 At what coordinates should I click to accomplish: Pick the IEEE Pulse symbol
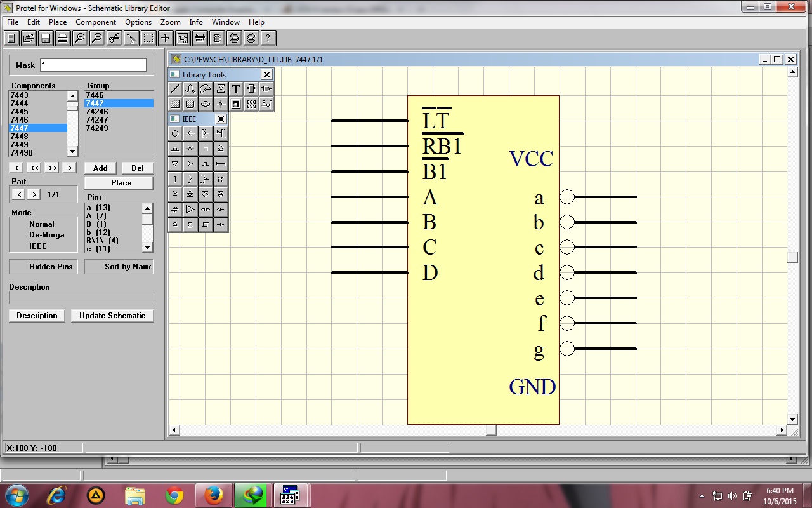pos(206,164)
